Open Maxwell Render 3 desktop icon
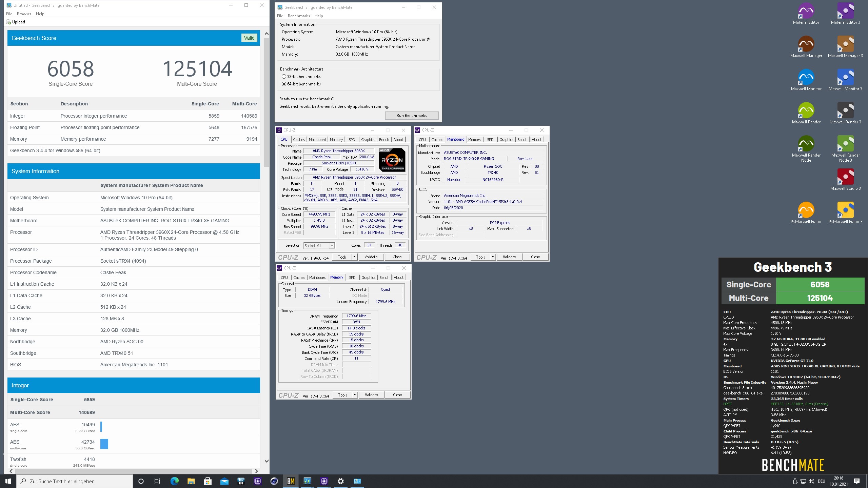Screen dimensions: 868x488 point(845,113)
